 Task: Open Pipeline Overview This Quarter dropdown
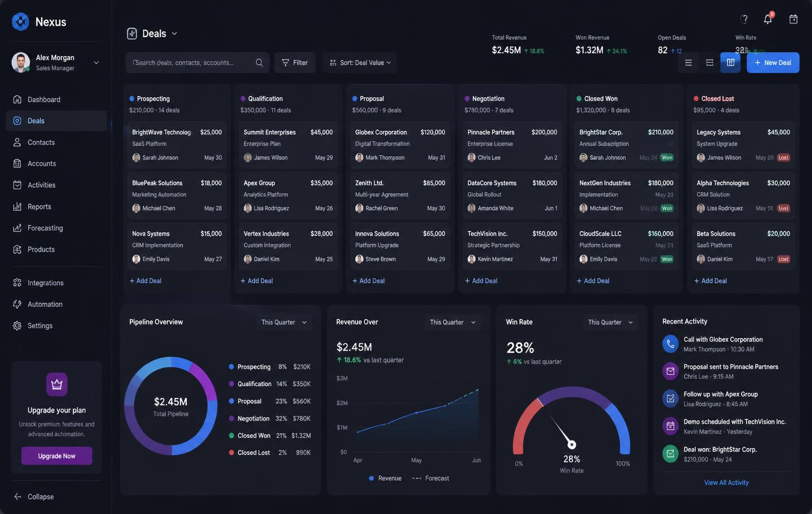[284, 322]
